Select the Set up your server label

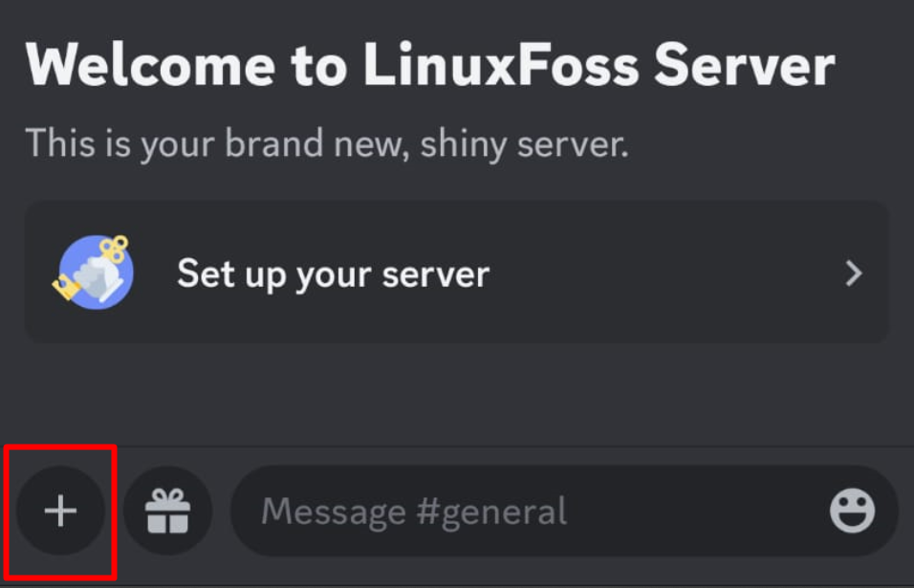[333, 273]
